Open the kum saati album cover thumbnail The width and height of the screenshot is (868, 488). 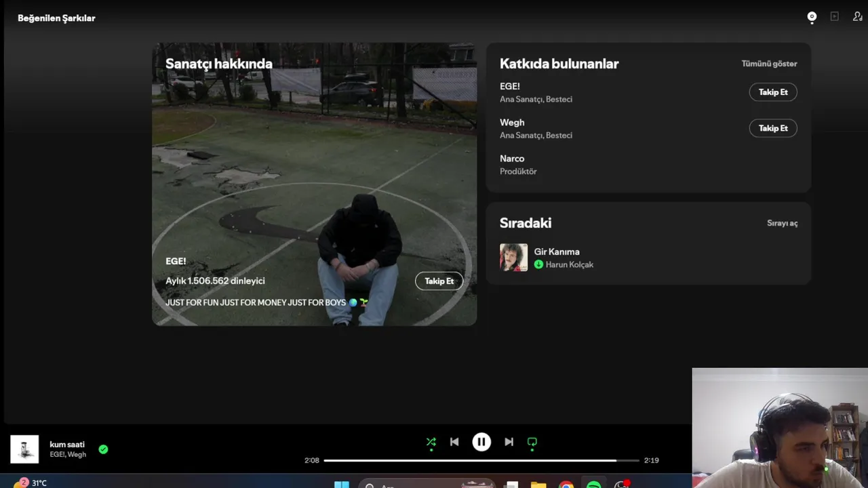point(24,449)
